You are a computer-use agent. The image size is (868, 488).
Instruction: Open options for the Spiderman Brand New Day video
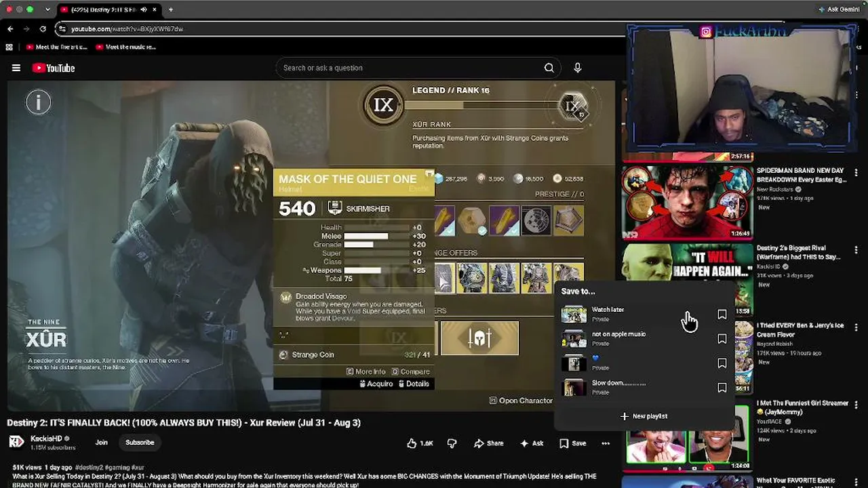[x=856, y=172]
